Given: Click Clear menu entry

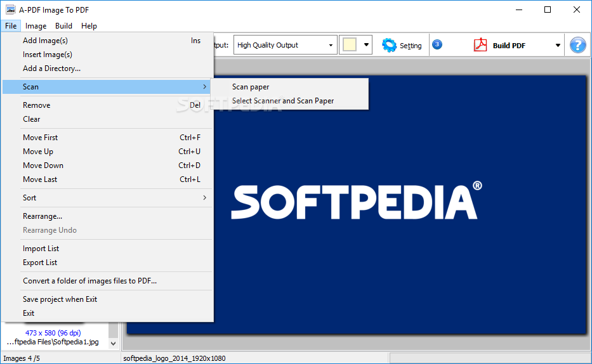Looking at the screenshot, I should click(x=107, y=119).
